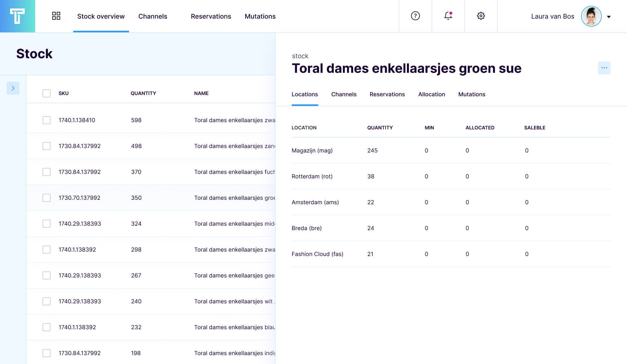Viewport: 627px width, 364px height.
Task: Click the ALLOCATED column header
Action: [x=480, y=128]
